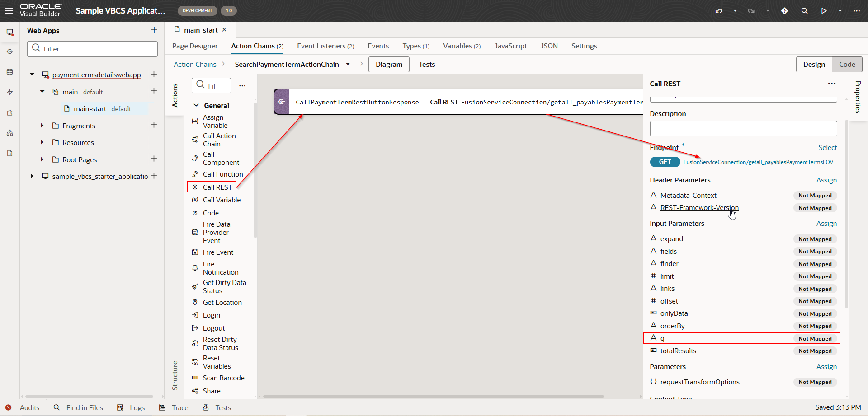Switch to Event Listeners tab

325,46
